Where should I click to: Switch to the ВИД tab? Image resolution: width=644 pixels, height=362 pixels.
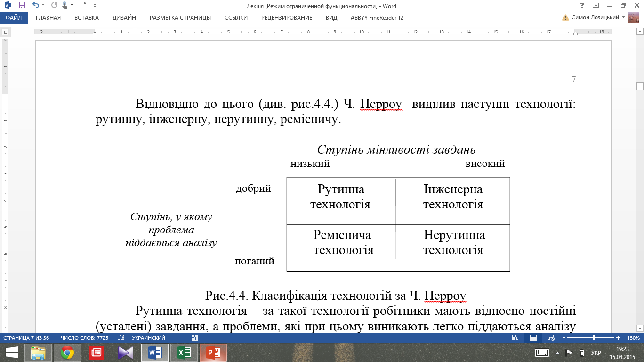(331, 18)
